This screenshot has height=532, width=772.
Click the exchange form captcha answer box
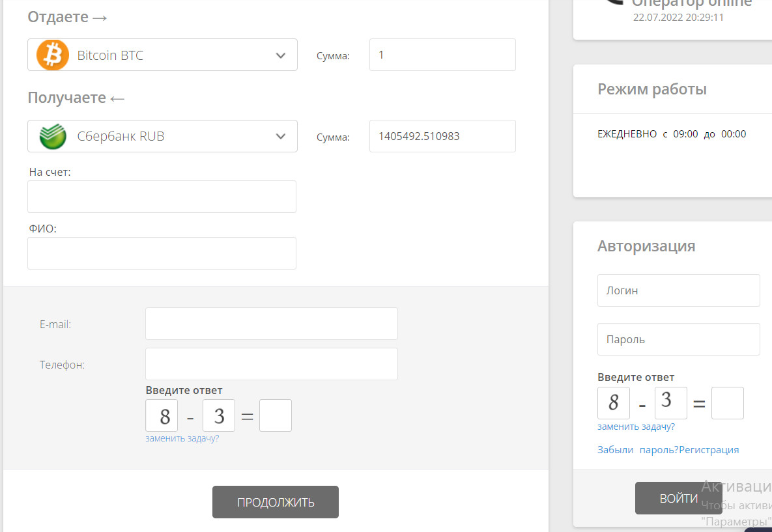click(275, 415)
